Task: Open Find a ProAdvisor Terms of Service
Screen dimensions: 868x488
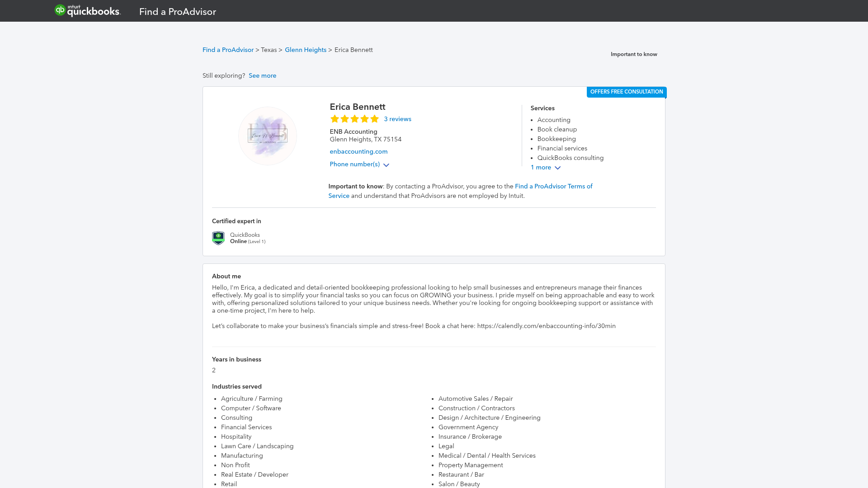Action: 553,187
